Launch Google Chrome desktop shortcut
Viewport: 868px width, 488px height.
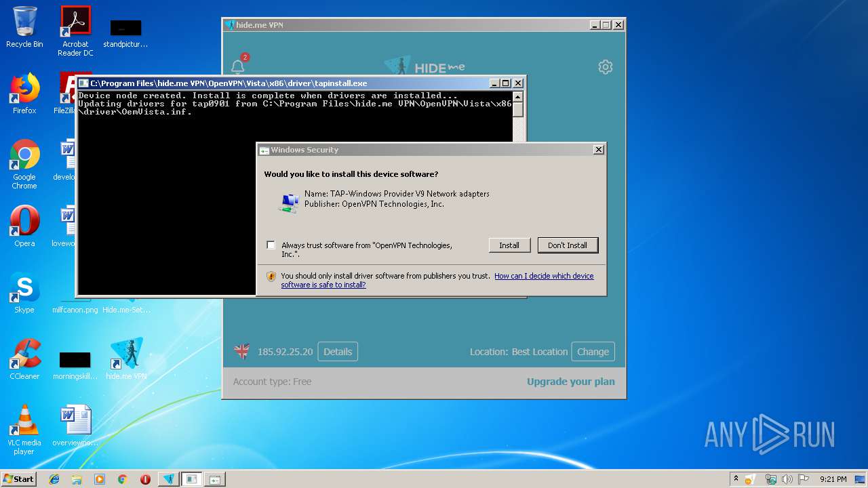pos(24,165)
